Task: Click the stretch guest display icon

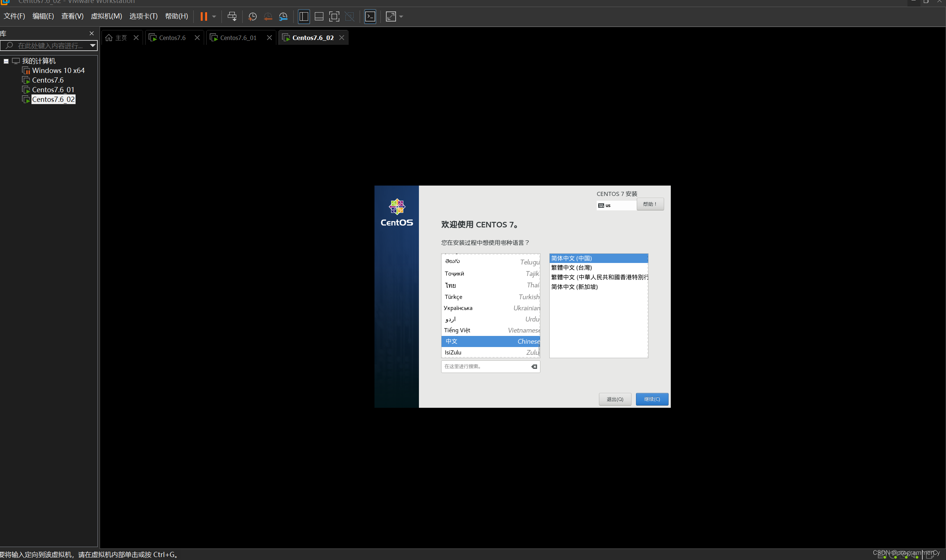Action: pos(390,16)
